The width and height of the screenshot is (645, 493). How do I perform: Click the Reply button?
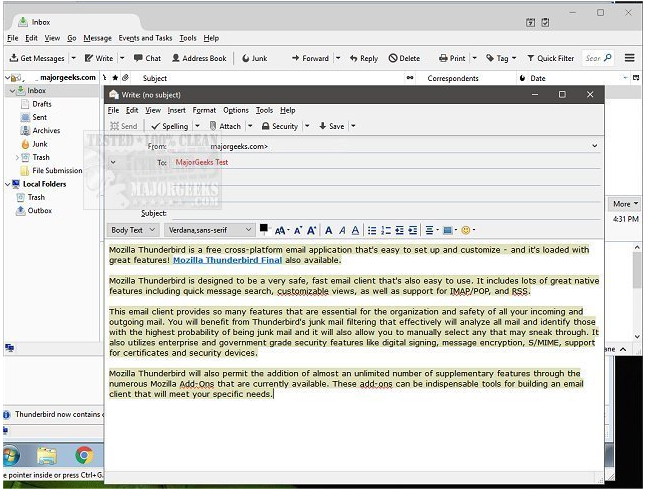pyautogui.click(x=364, y=58)
